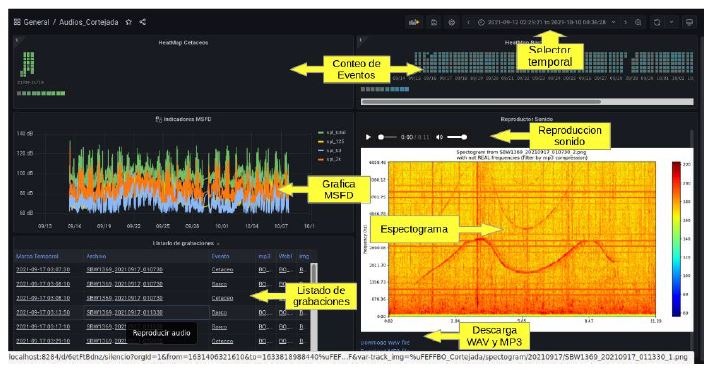This screenshot has height=373, width=710.
Task: Open the HeatMap Cetaceos panel title menu
Action: click(183, 43)
